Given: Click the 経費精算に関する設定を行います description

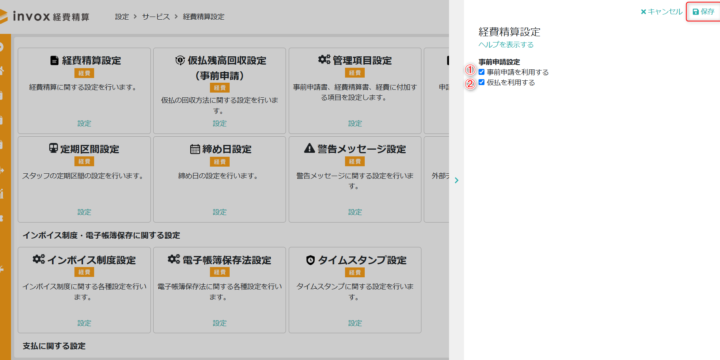Looking at the screenshot, I should 83,87.
